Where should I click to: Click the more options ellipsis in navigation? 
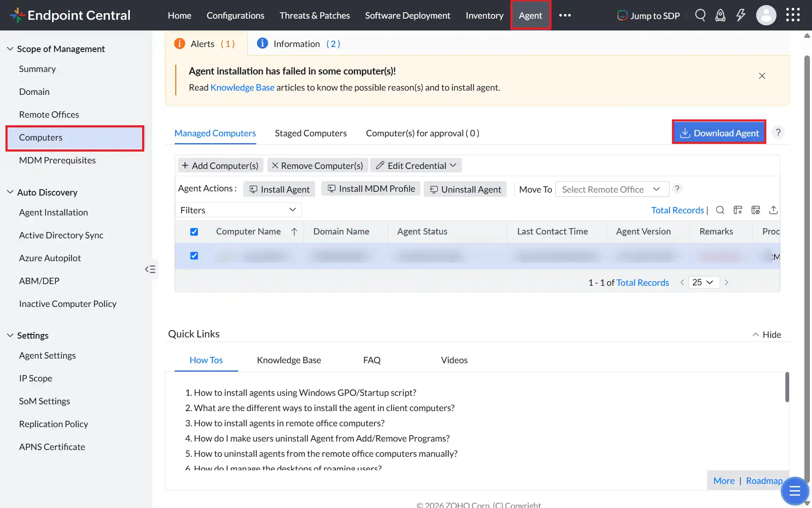coord(565,15)
